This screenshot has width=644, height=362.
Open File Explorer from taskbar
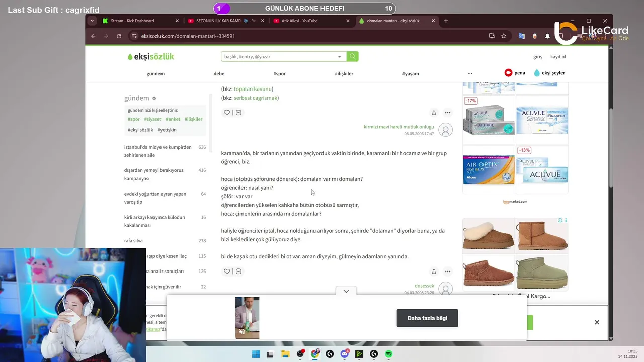pos(285,354)
